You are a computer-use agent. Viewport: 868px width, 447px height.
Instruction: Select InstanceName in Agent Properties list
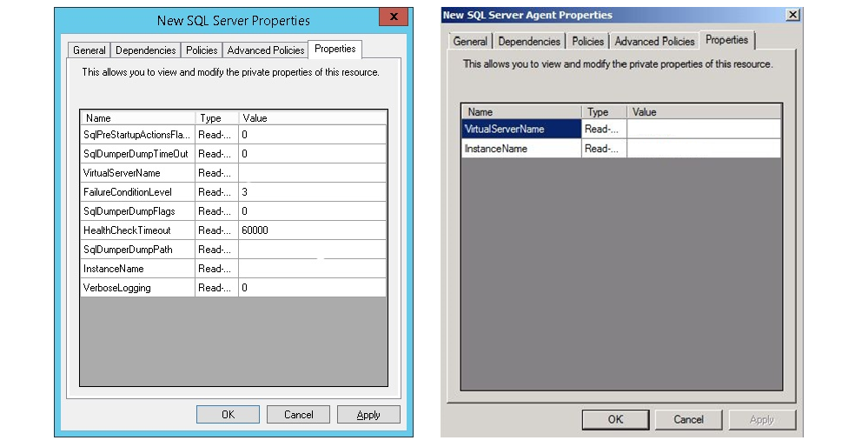621,149
